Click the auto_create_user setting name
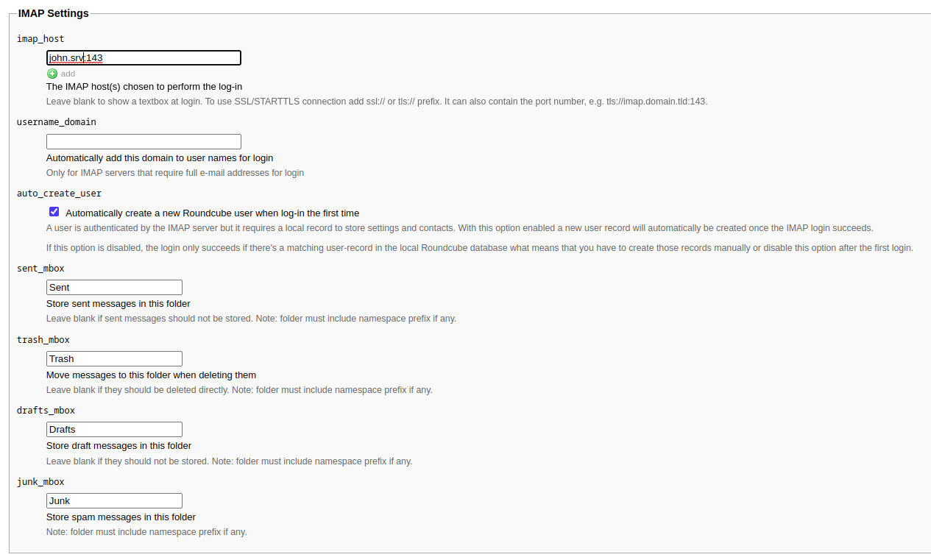 pyautogui.click(x=59, y=194)
